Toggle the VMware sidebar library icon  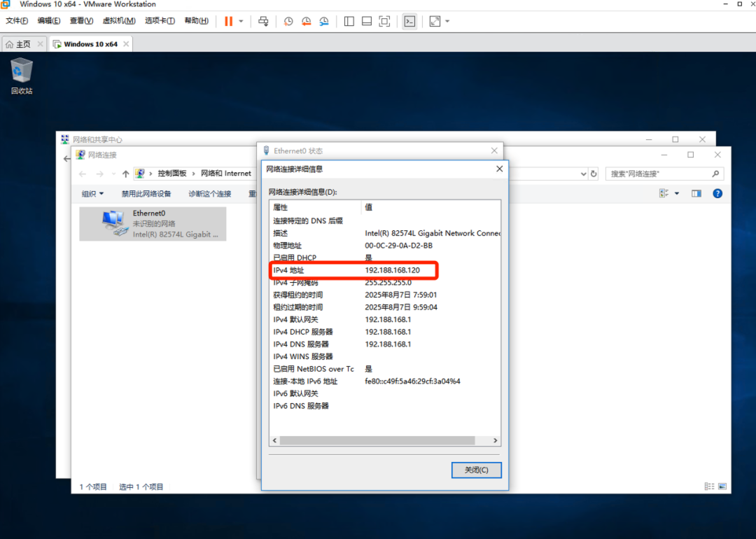click(349, 21)
